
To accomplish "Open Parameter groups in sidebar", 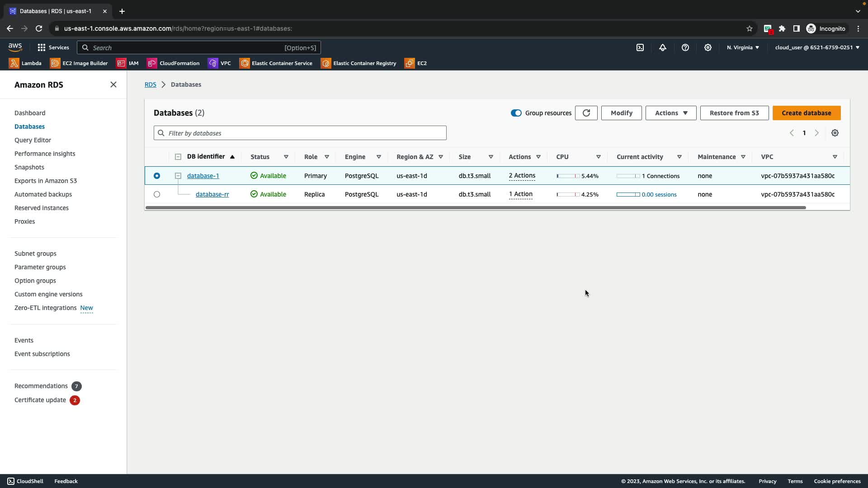I will 40,267.
